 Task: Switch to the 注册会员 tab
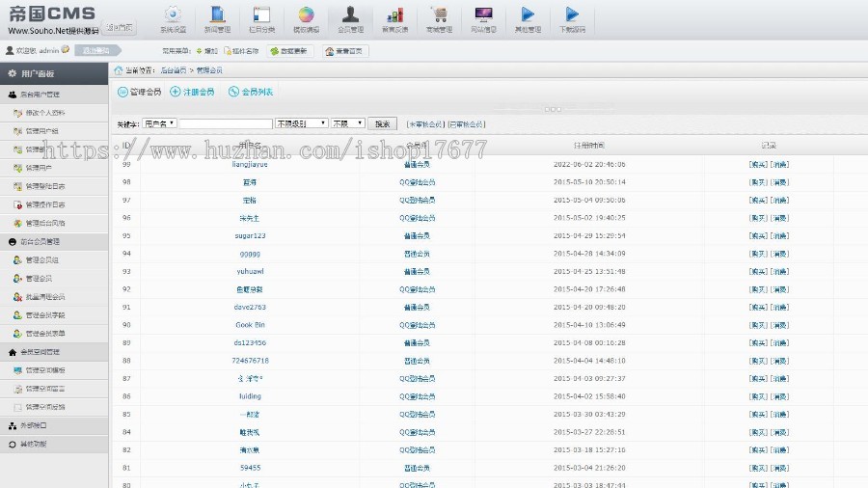point(192,92)
